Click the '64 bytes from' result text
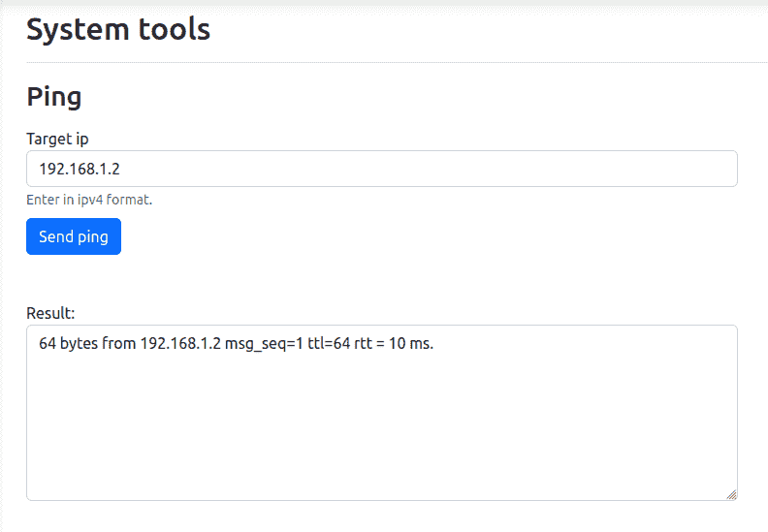 [87, 343]
